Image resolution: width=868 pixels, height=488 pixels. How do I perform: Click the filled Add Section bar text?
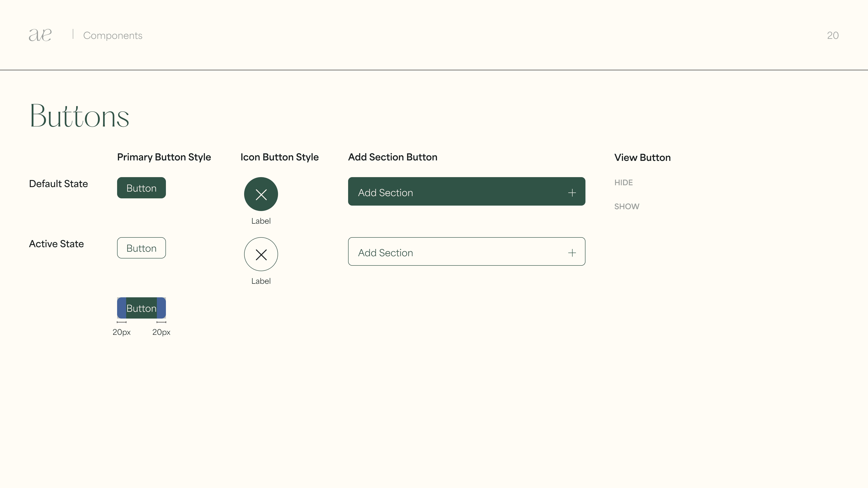pos(385,193)
